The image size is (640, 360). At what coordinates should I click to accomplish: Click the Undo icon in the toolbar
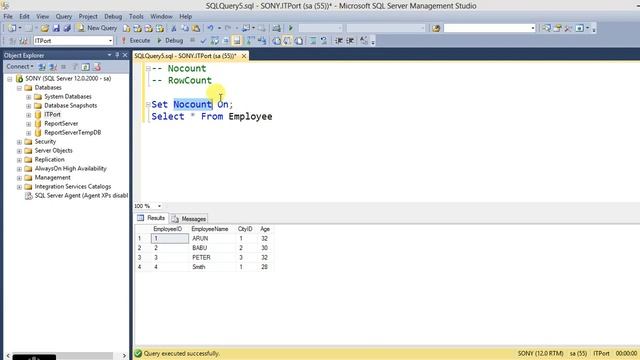click(x=210, y=28)
